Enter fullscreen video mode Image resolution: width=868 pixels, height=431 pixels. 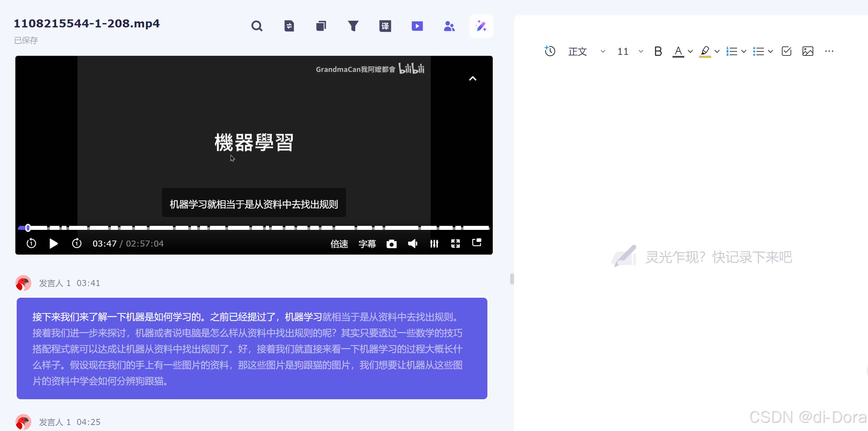click(455, 244)
